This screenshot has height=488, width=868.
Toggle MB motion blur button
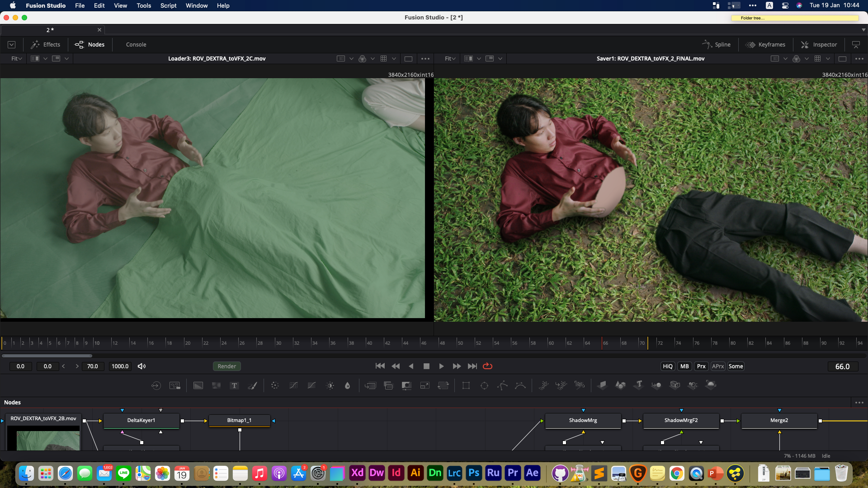click(684, 366)
